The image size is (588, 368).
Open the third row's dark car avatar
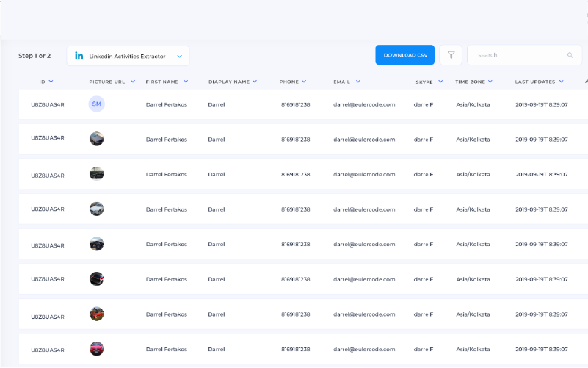click(96, 173)
